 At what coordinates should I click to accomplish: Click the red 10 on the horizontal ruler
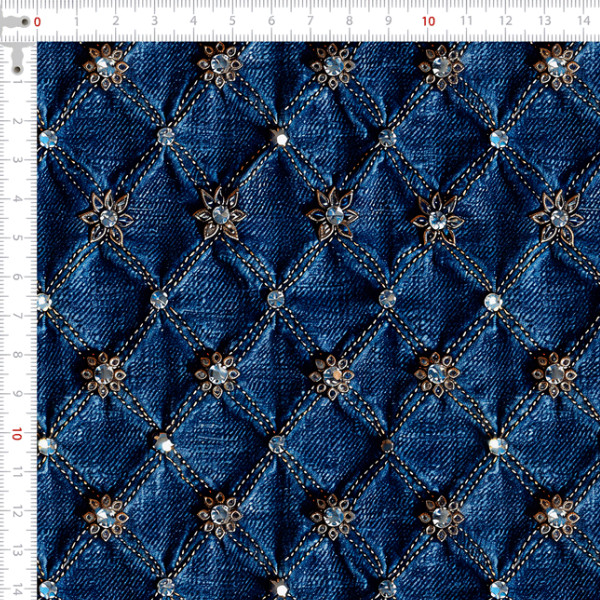tap(428, 21)
